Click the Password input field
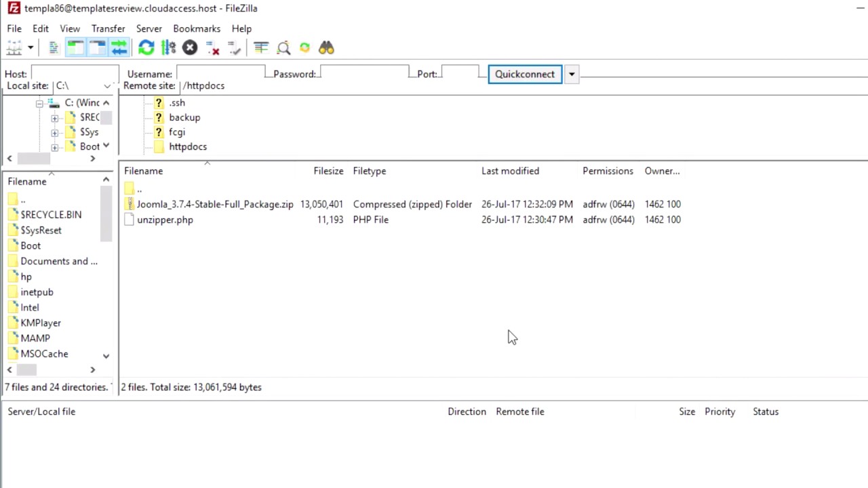This screenshot has width=868, height=488. tap(364, 74)
